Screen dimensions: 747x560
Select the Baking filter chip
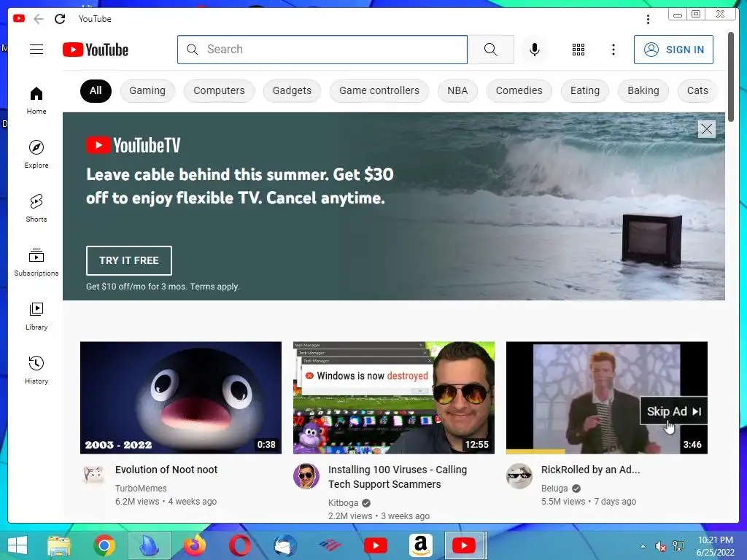coord(643,91)
